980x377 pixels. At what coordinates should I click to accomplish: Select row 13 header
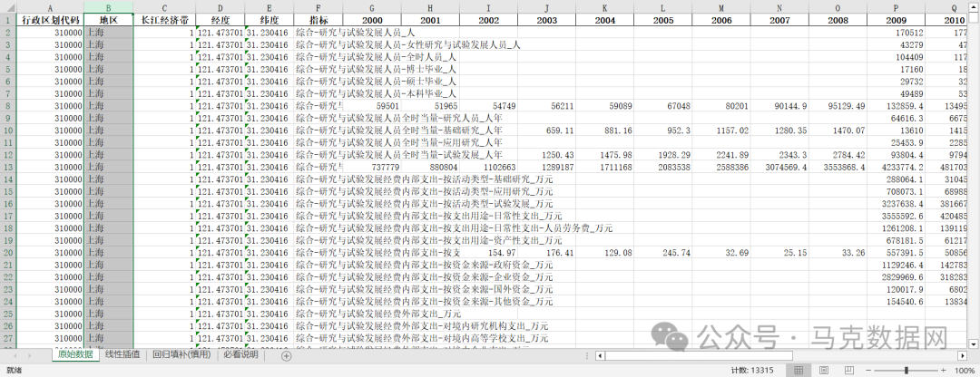pos(7,167)
